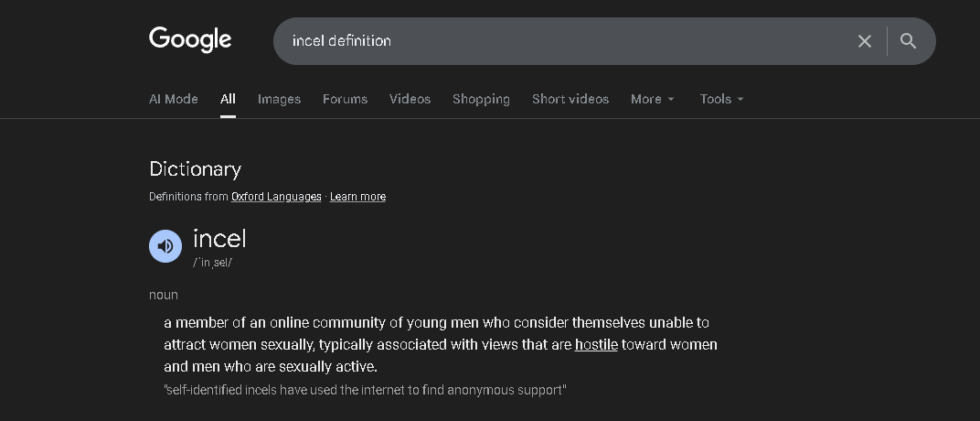Click the headword incel
980x421 pixels.
pos(219,239)
